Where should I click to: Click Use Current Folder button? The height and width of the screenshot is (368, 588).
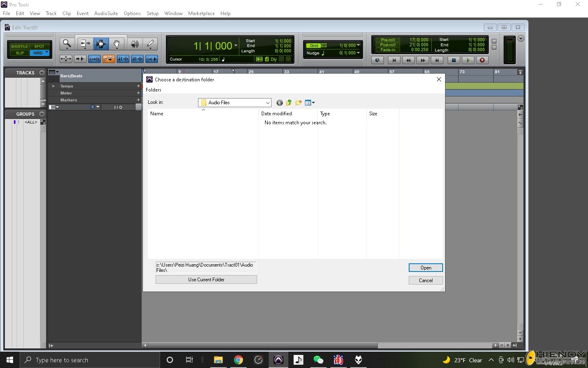[206, 280]
